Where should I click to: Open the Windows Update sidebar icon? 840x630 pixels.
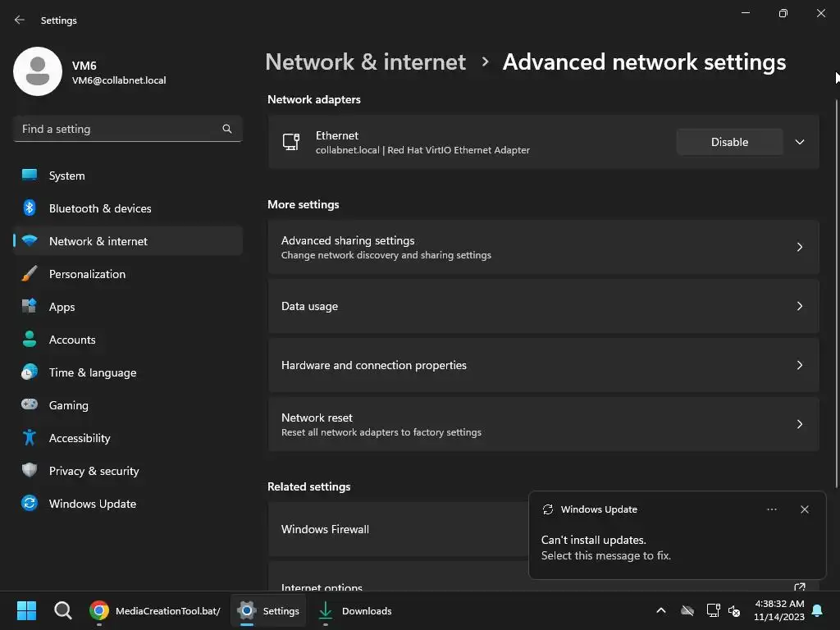pos(30,504)
